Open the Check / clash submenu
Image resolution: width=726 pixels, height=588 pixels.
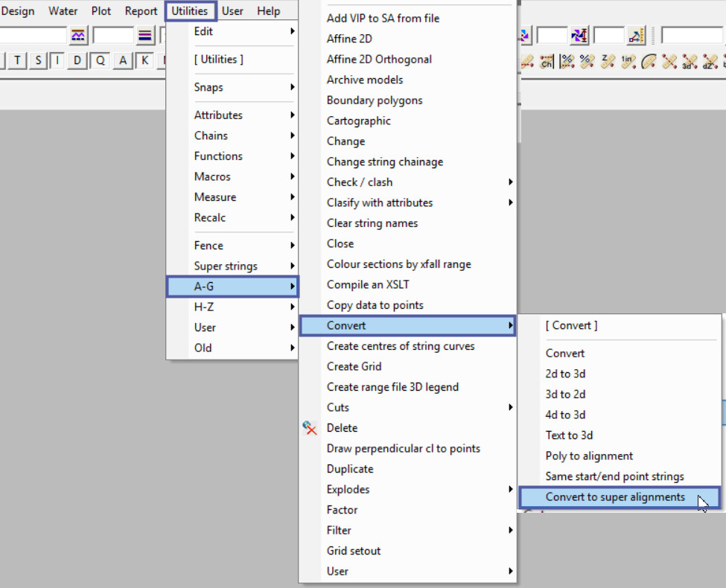coord(407,182)
